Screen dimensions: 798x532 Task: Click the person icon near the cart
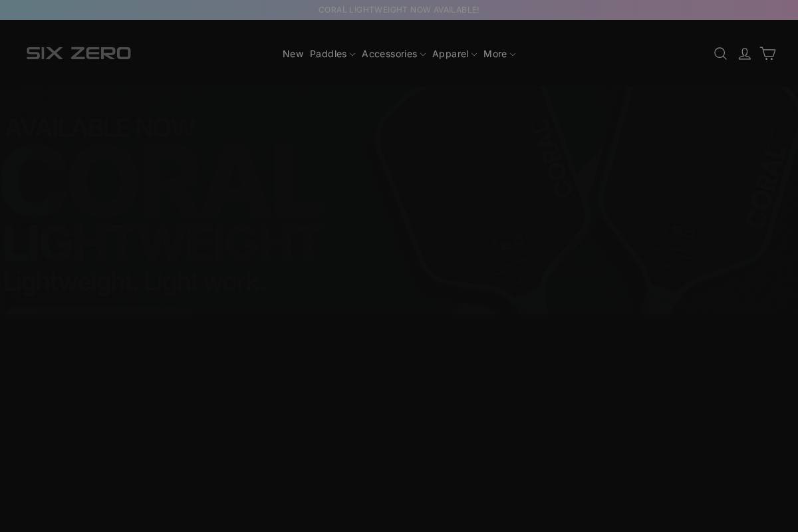click(744, 53)
